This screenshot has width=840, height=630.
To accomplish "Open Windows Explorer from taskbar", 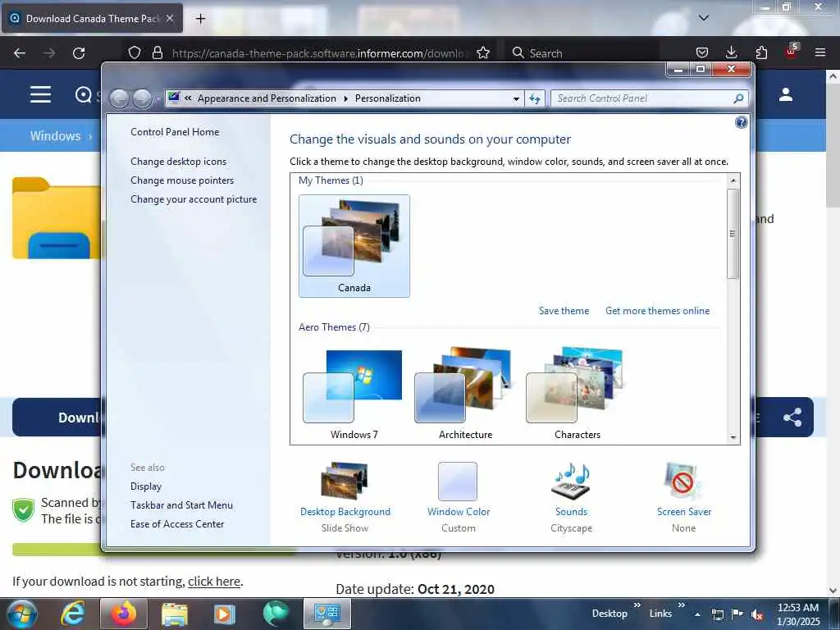I will (175, 614).
